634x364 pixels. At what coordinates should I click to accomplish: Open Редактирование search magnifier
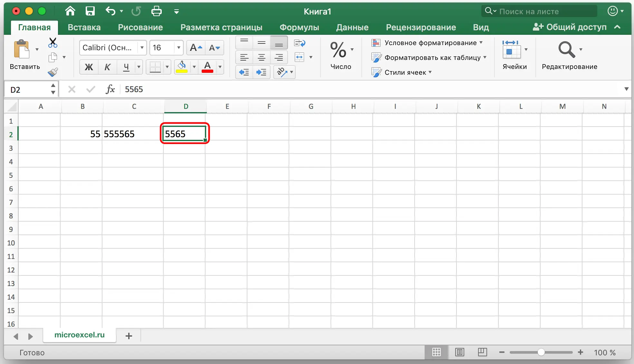tap(567, 49)
